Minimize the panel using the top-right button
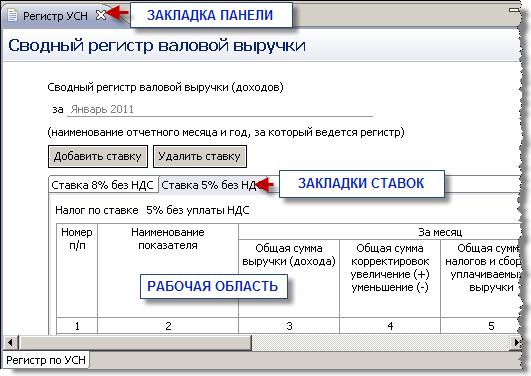The width and height of the screenshot is (531, 376). 514,10
